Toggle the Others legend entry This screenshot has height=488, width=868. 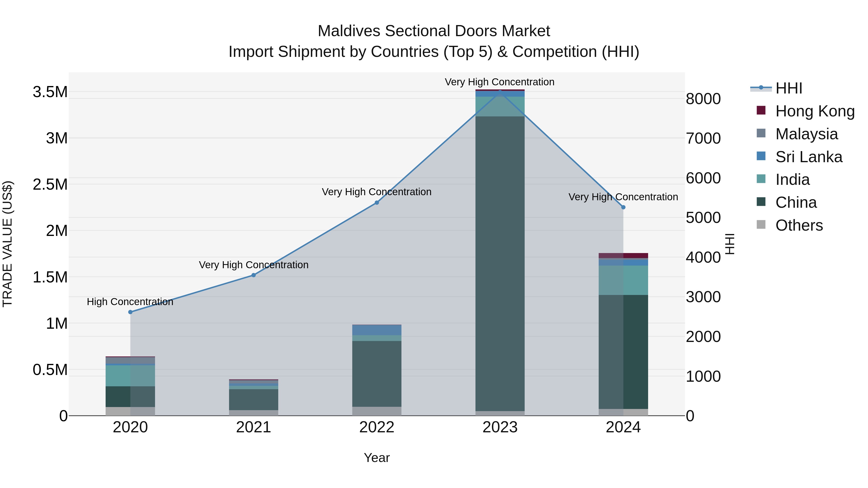pos(789,225)
